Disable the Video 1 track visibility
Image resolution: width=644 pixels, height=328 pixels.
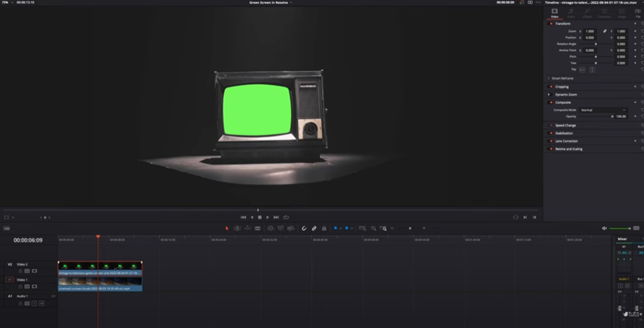[35, 286]
